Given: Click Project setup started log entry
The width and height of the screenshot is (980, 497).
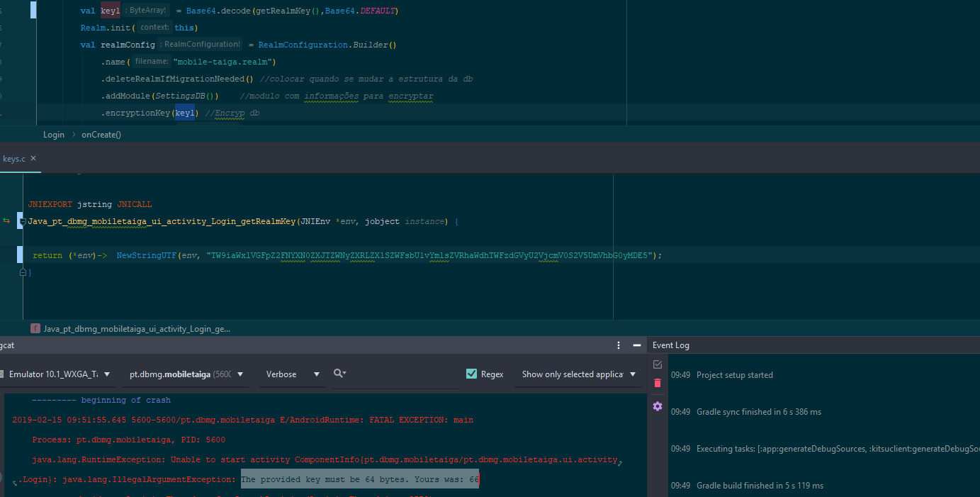Looking at the screenshot, I should coord(734,375).
